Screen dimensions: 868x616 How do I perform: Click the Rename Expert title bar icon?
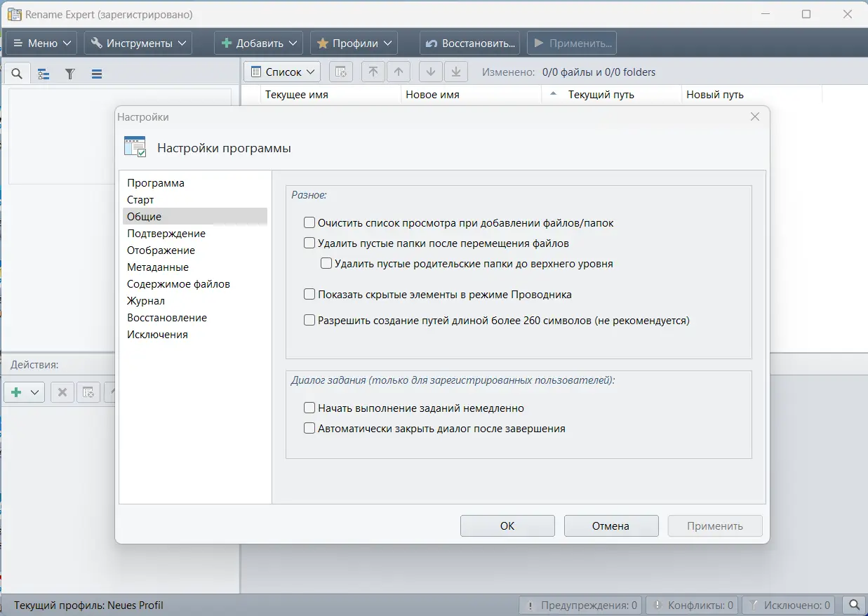click(14, 14)
